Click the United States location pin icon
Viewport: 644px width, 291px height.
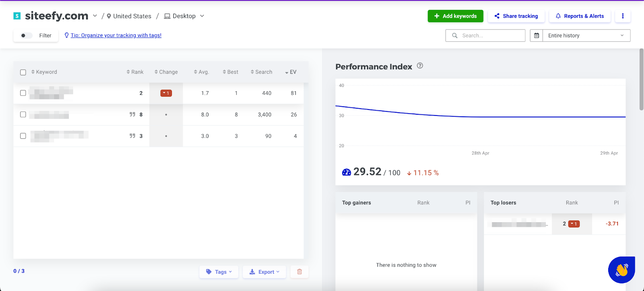tap(109, 16)
